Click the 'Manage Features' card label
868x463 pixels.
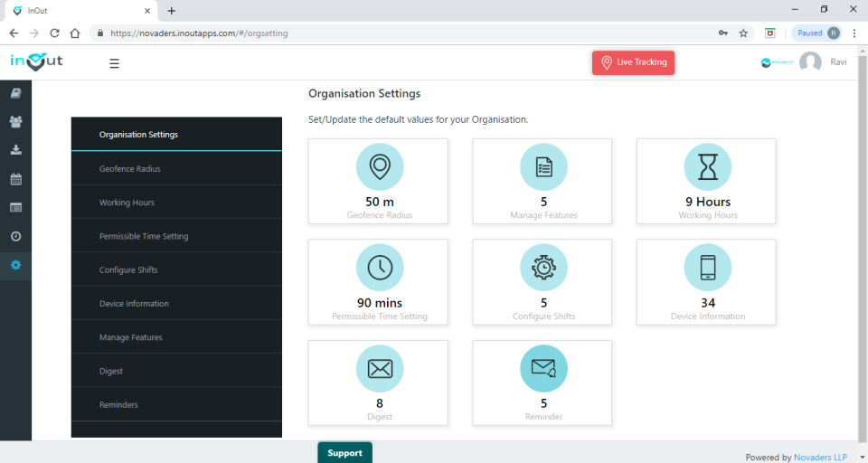point(543,215)
